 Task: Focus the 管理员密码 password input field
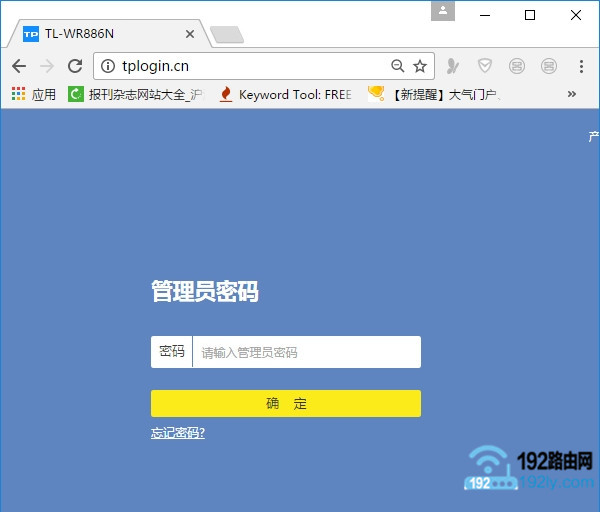click(305, 352)
